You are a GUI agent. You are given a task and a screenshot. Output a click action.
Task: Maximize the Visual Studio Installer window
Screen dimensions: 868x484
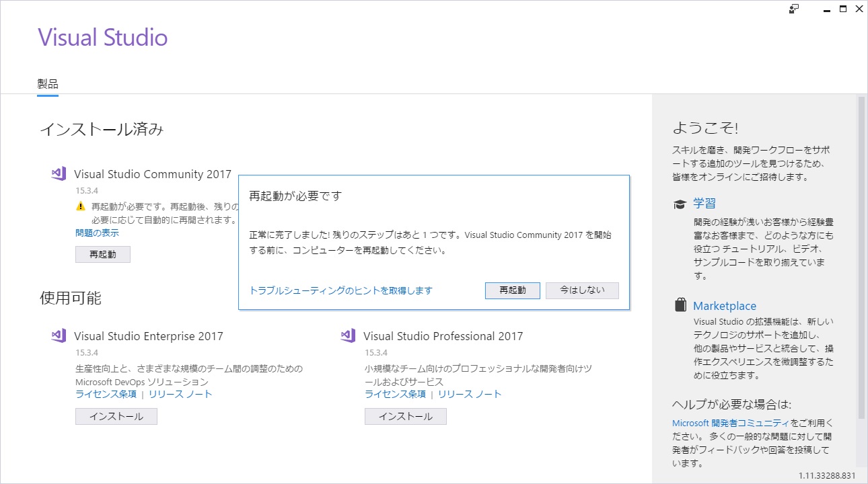click(843, 9)
